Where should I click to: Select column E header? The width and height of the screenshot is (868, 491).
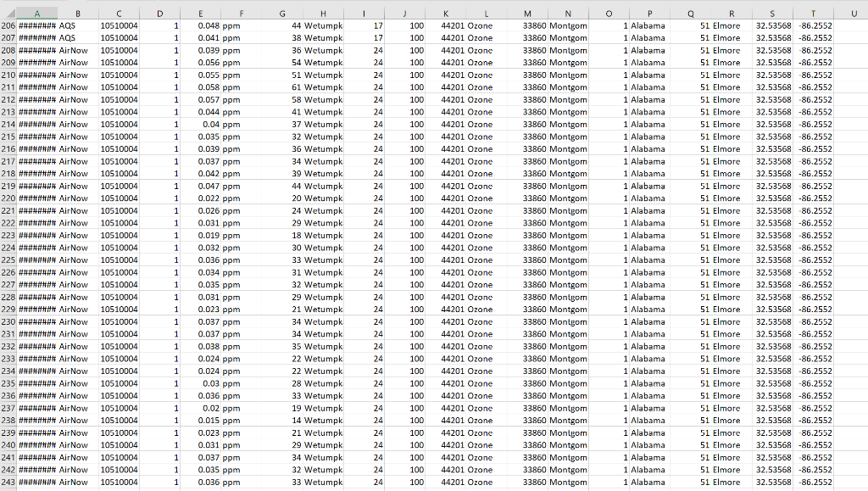[x=200, y=14]
